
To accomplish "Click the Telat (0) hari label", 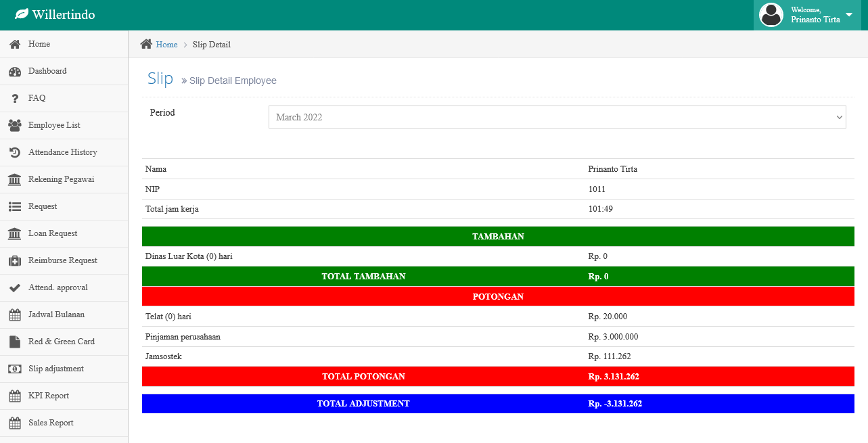I will click(168, 317).
